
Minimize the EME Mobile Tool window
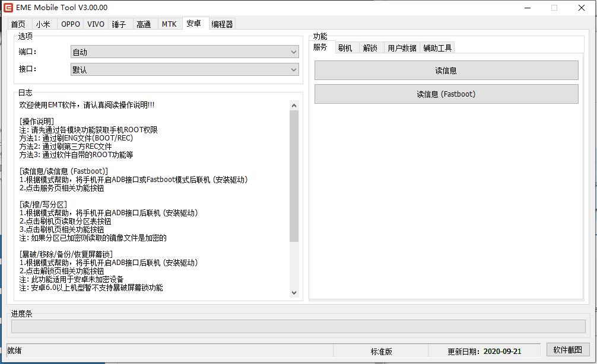[x=528, y=8]
